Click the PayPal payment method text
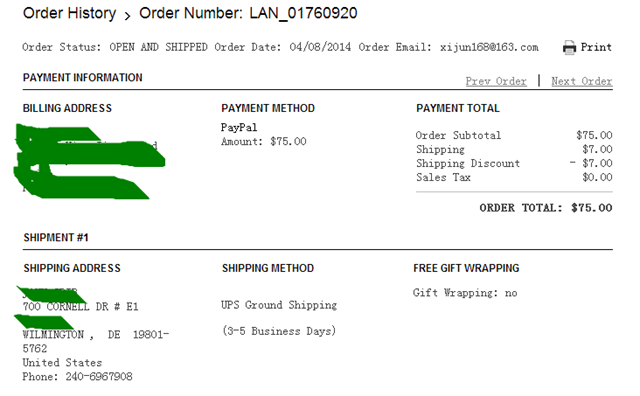This screenshot has width=640, height=396. pos(239,127)
